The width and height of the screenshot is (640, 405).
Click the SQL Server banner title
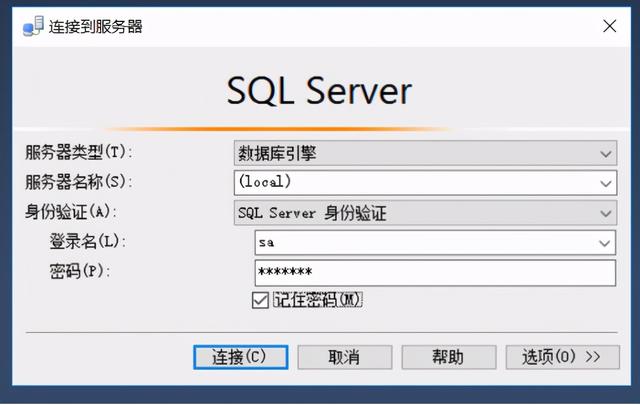319,91
